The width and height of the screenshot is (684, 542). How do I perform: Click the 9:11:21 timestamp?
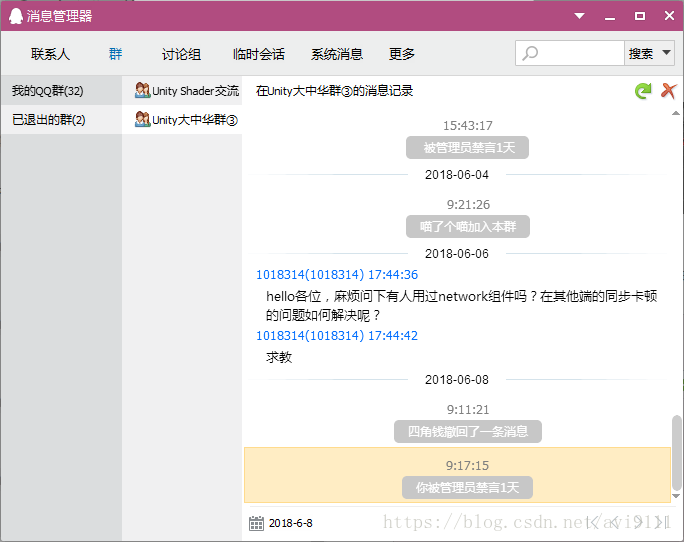(468, 410)
